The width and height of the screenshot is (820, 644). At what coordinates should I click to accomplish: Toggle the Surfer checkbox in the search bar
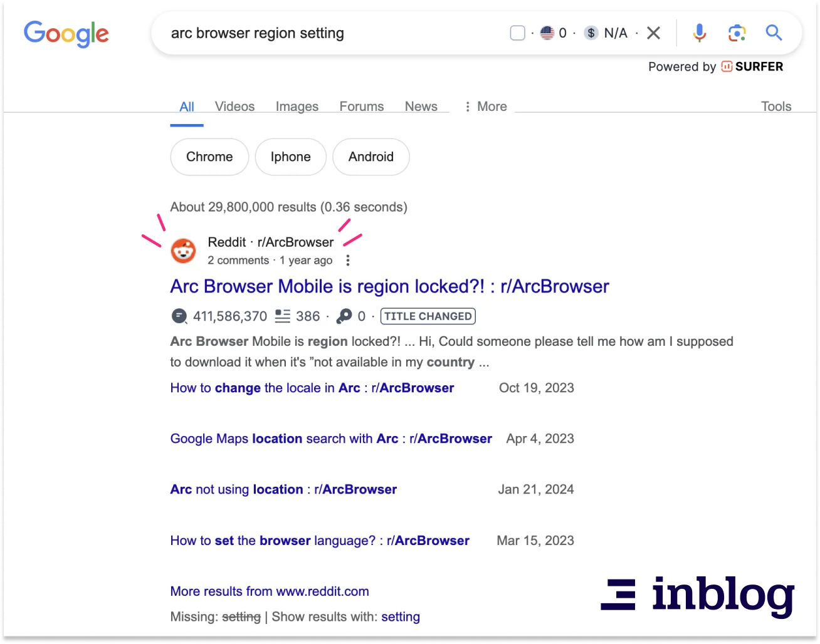[x=517, y=33]
